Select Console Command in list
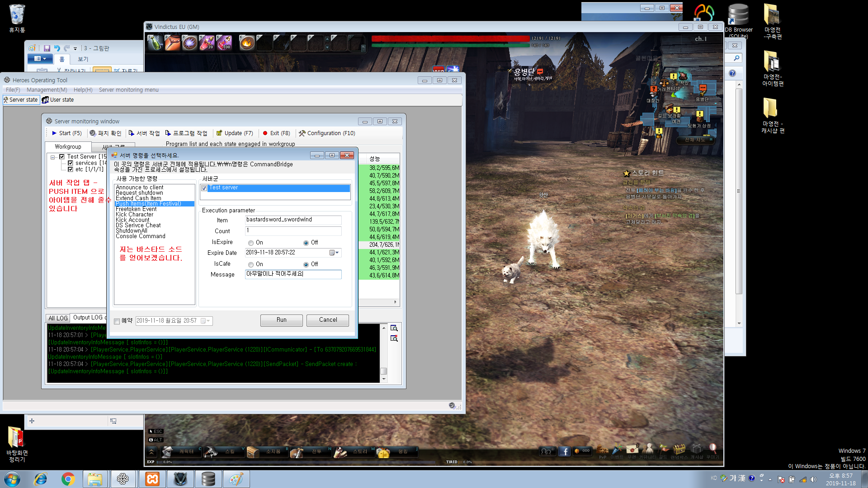 click(x=140, y=236)
